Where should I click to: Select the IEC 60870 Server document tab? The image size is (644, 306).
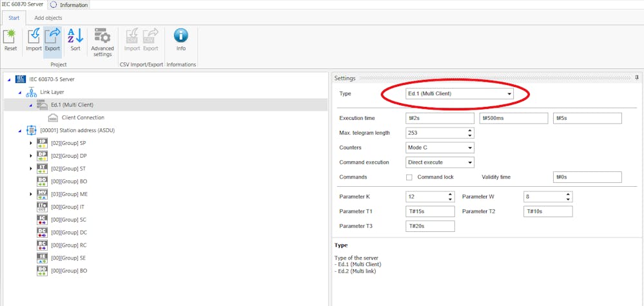tap(22, 4)
